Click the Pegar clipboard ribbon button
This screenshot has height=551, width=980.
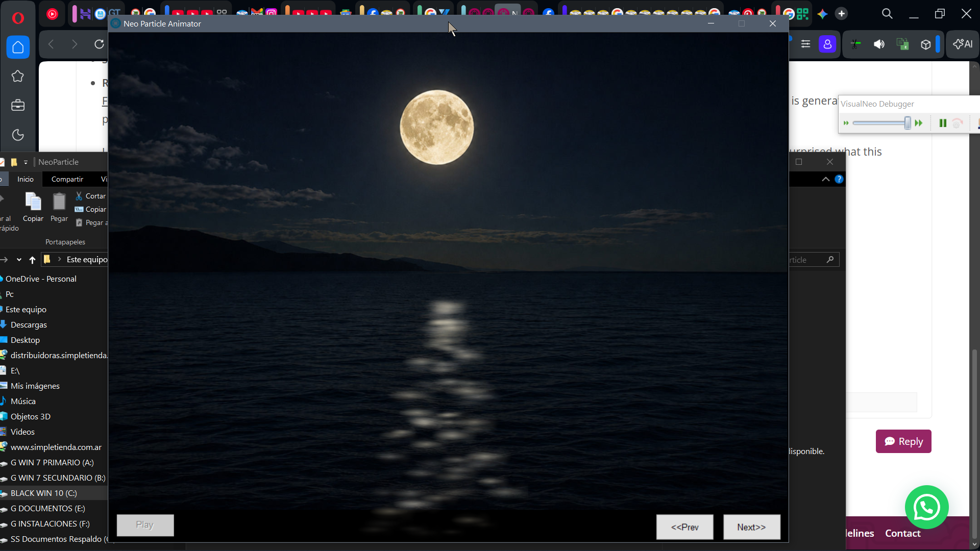(59, 207)
